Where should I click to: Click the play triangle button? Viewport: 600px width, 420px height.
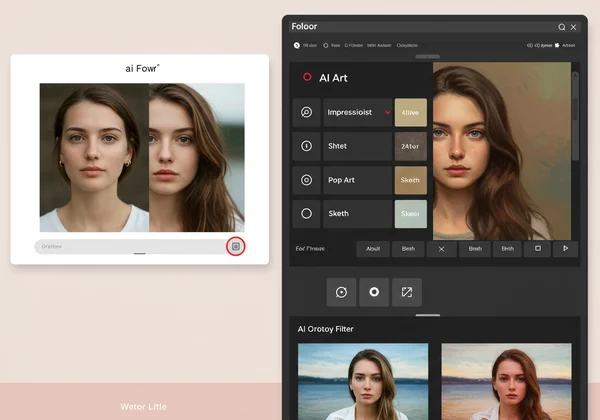click(x=565, y=249)
